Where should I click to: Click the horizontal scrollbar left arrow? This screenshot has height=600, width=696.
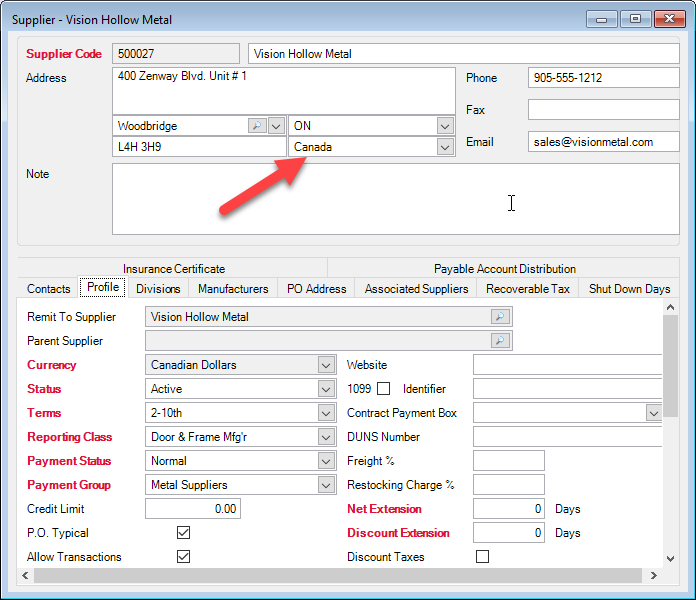click(25, 576)
